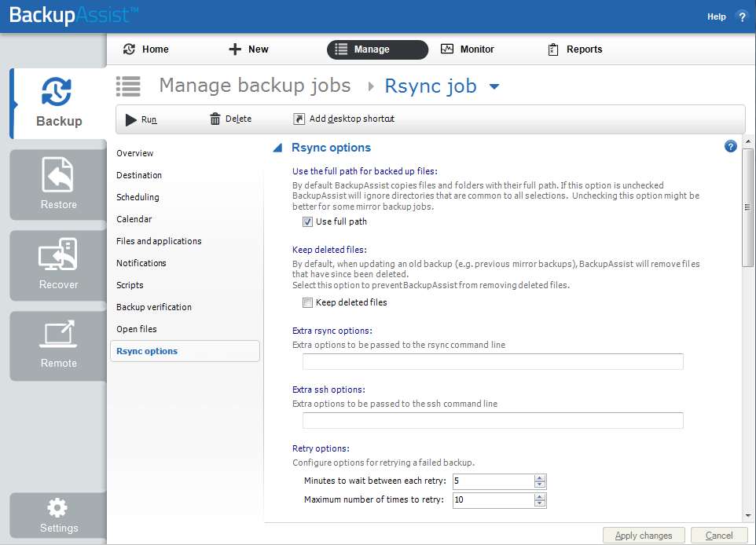
Task: Open the Restore section in sidebar
Action: pos(58,184)
